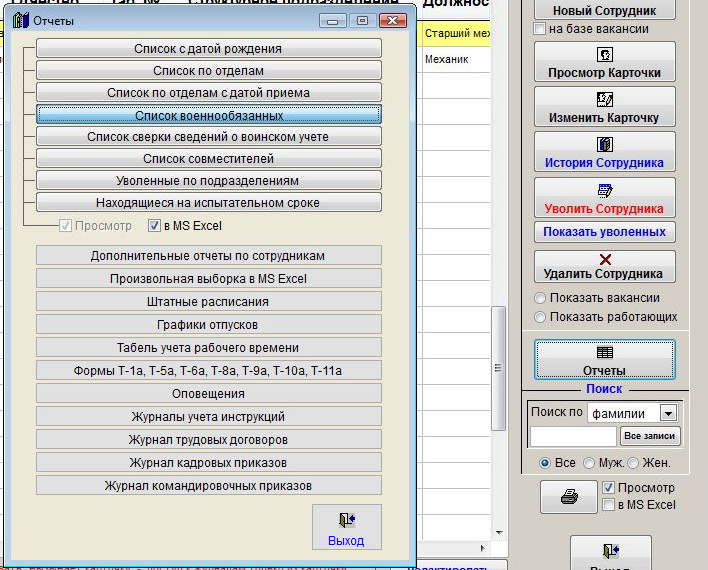
Task: Open the Просмотр Карточки card icon button
Action: 605,61
